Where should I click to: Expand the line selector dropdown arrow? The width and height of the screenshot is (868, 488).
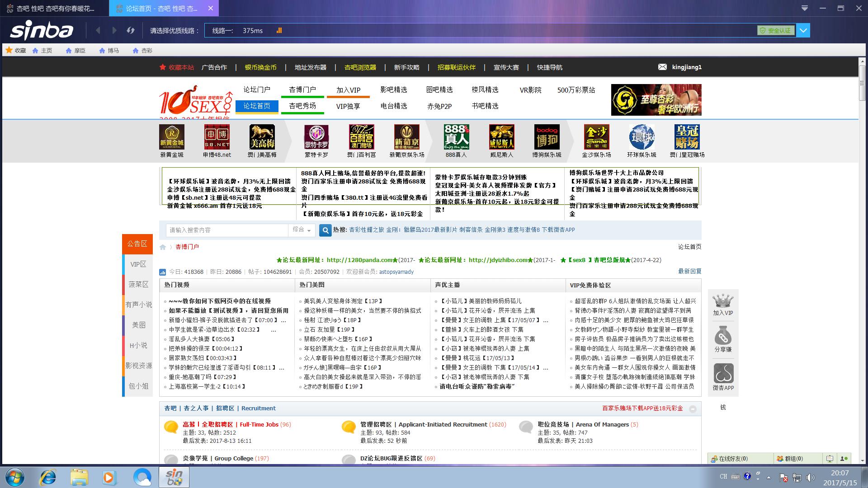(803, 31)
